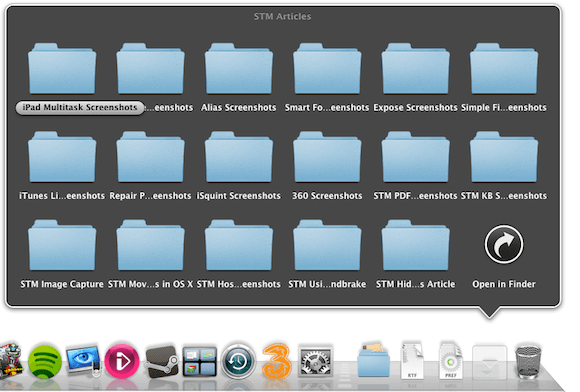Click the Open in Finder arrow button
Image resolution: width=580 pixels, height=392 pixels.
[x=504, y=244]
